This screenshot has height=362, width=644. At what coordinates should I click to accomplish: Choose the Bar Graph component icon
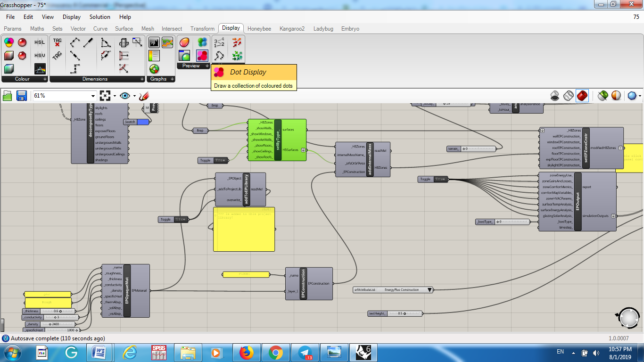(x=154, y=42)
